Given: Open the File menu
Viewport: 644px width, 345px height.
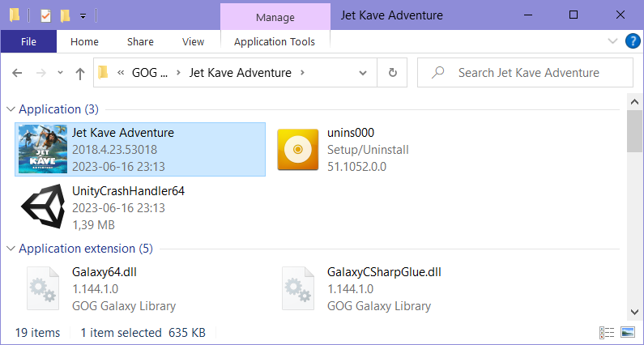Looking at the screenshot, I should [x=28, y=41].
